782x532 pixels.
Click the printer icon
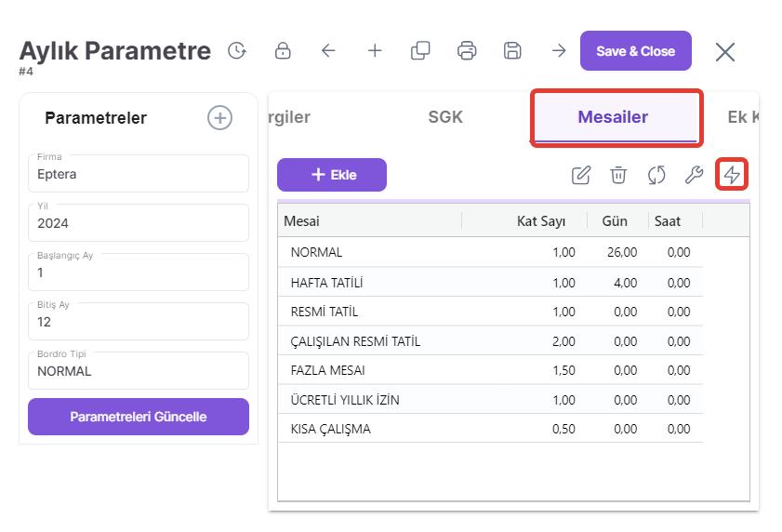[x=467, y=51]
